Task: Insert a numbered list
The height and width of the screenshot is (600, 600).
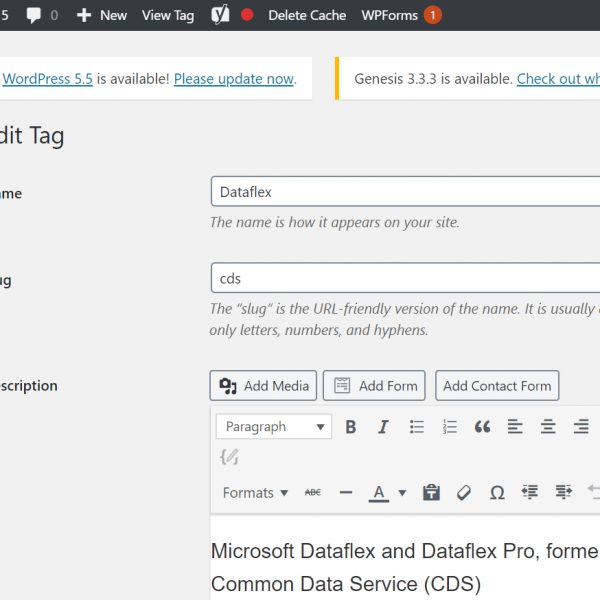Action: (450, 426)
